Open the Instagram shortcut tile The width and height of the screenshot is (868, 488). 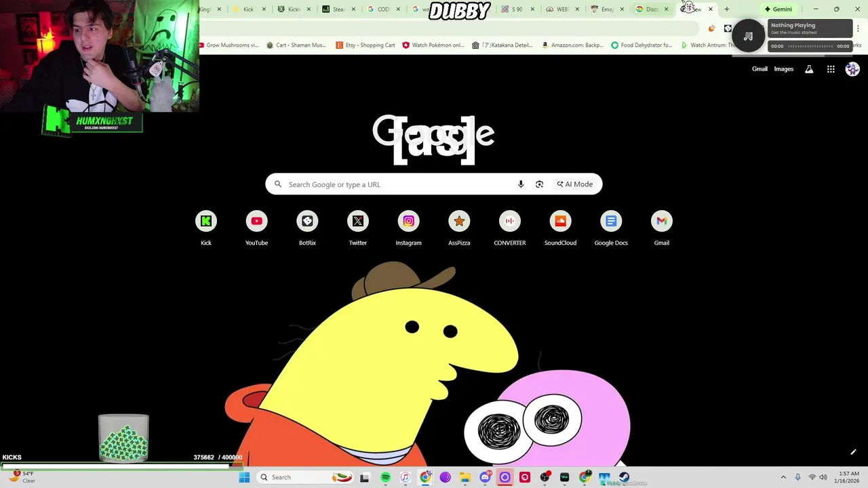(x=408, y=228)
